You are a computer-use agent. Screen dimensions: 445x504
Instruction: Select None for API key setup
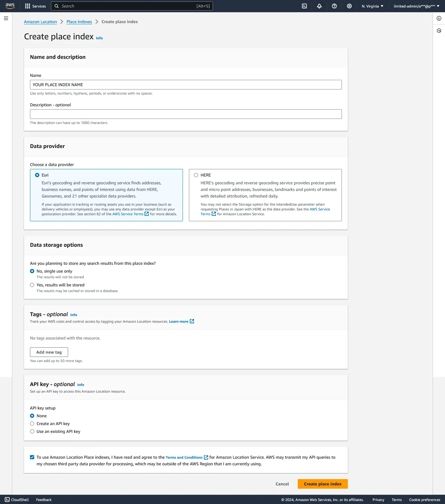point(32,416)
